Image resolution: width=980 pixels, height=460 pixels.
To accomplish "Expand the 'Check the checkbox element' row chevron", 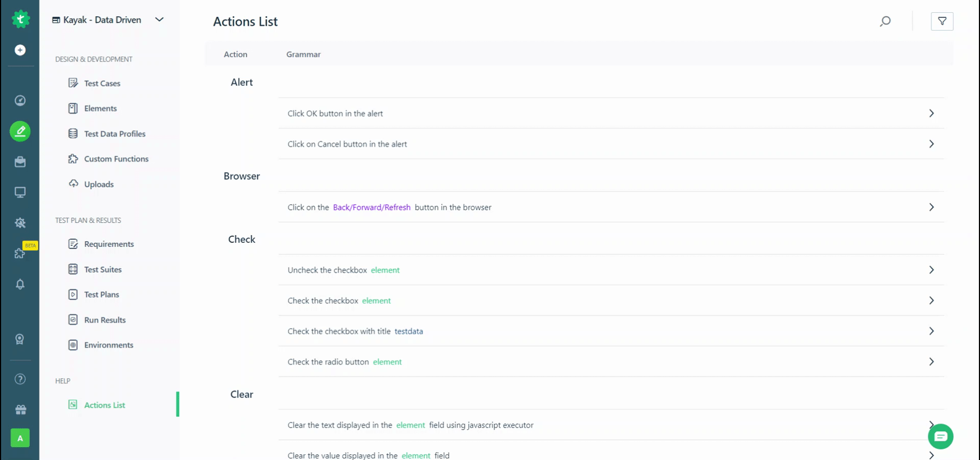I will pos(931,301).
